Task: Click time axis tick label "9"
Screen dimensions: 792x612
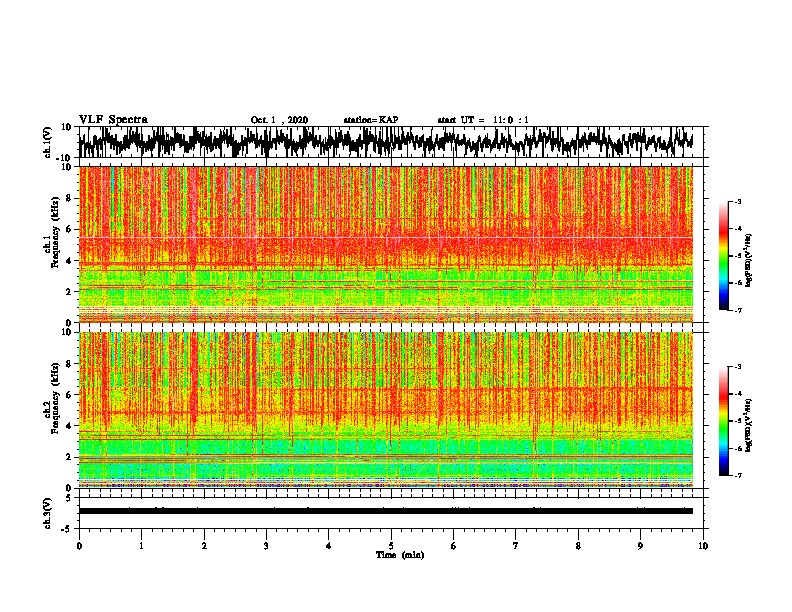Action: point(640,546)
